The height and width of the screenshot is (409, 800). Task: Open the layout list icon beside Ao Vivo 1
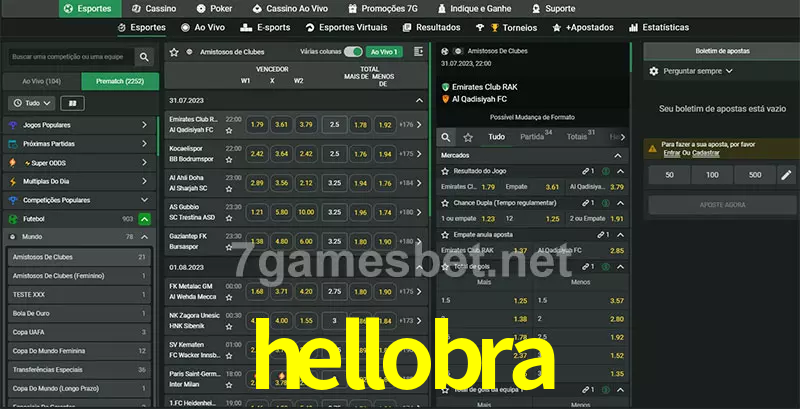[418, 52]
